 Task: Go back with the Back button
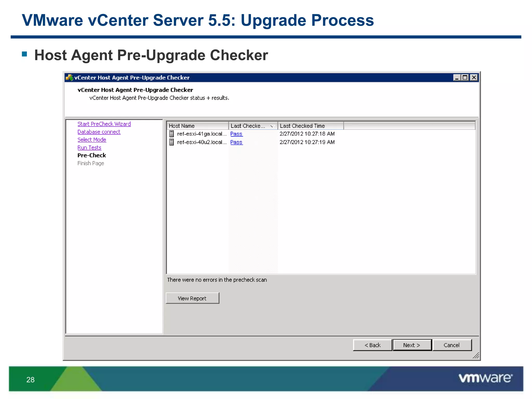click(373, 345)
